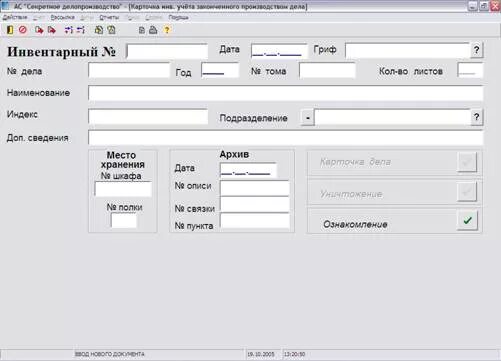The height and width of the screenshot is (361, 501).
Task: Click the № пункта input field
Action: 255,221
